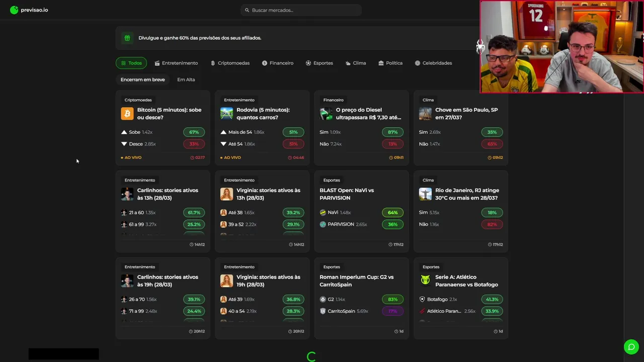The width and height of the screenshot is (644, 362).
Task: Open the affiliate promotion banner text
Action: pyautogui.click(x=200, y=38)
